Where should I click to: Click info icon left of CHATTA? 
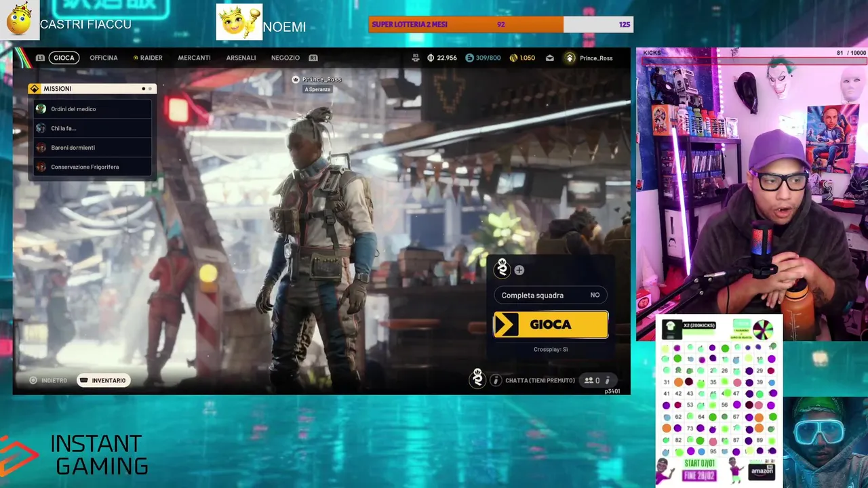point(496,380)
